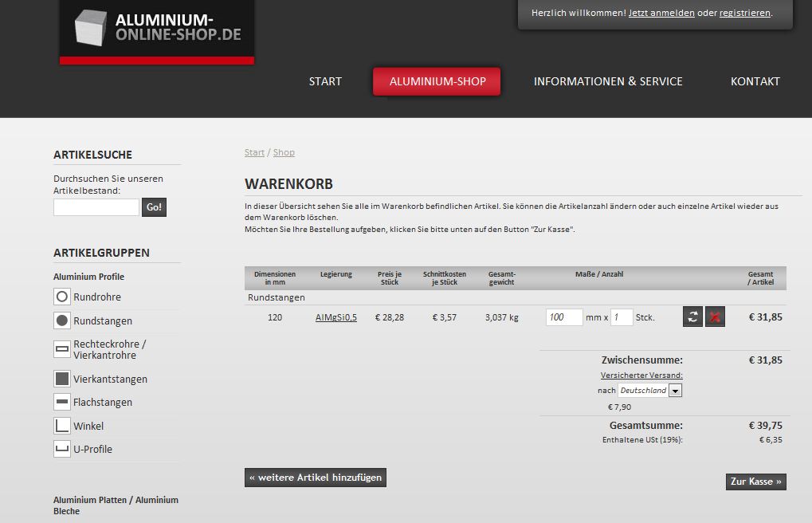The height and width of the screenshot is (523, 812).
Task: Refresh cart item with update icon
Action: 692,317
